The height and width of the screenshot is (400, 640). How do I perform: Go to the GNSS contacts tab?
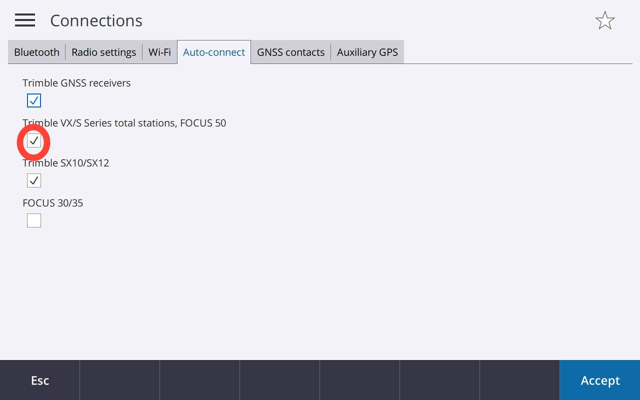[x=291, y=52]
